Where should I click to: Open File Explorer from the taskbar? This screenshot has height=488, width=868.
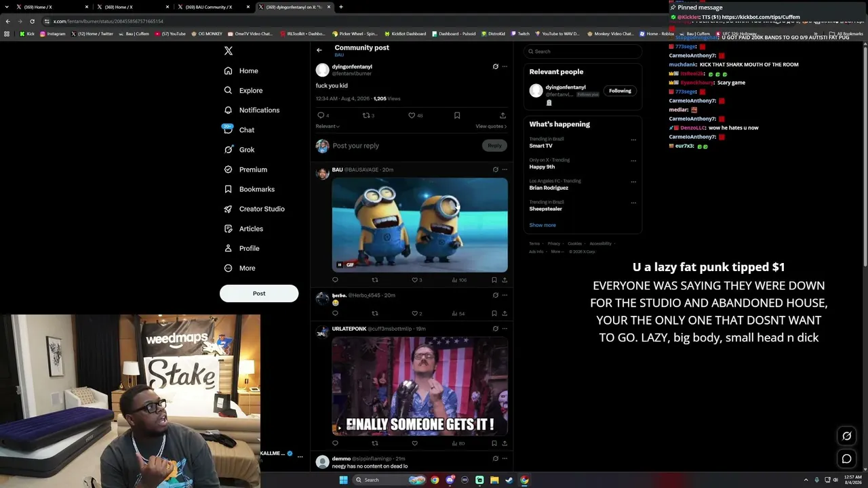click(494, 480)
